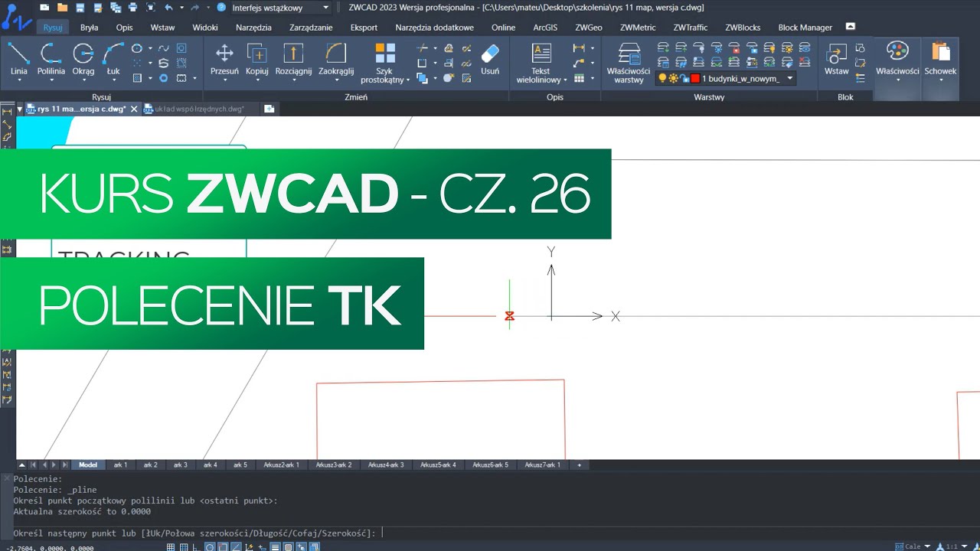Open the Właściwości palette icon

click(x=897, y=51)
